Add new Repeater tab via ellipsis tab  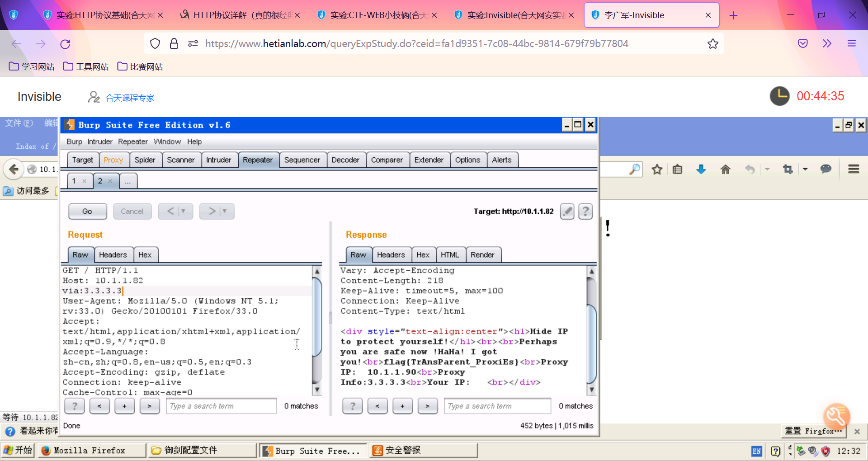(x=128, y=181)
